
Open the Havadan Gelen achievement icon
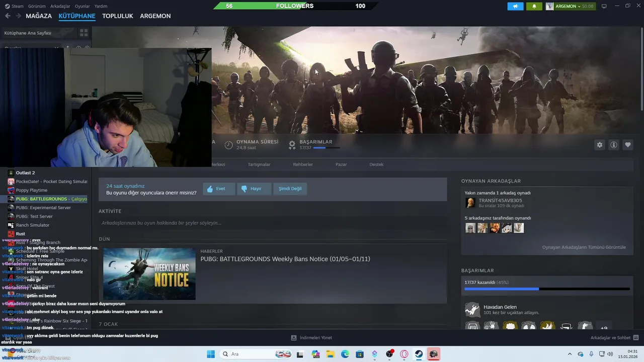click(472, 310)
